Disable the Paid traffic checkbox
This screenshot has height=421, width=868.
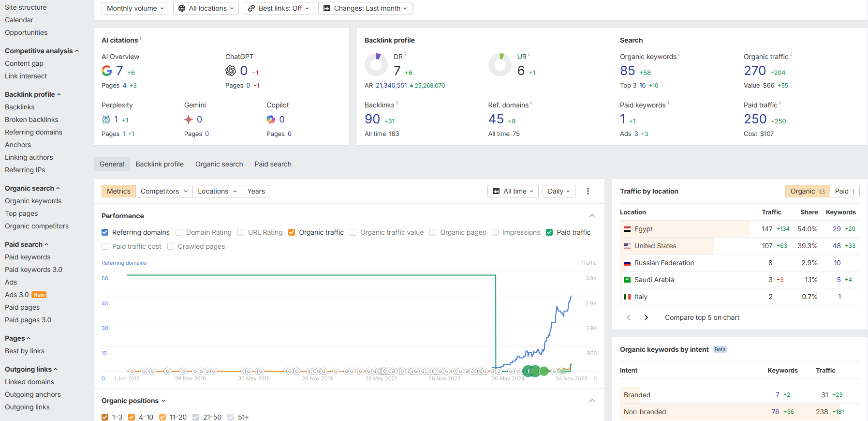(549, 232)
